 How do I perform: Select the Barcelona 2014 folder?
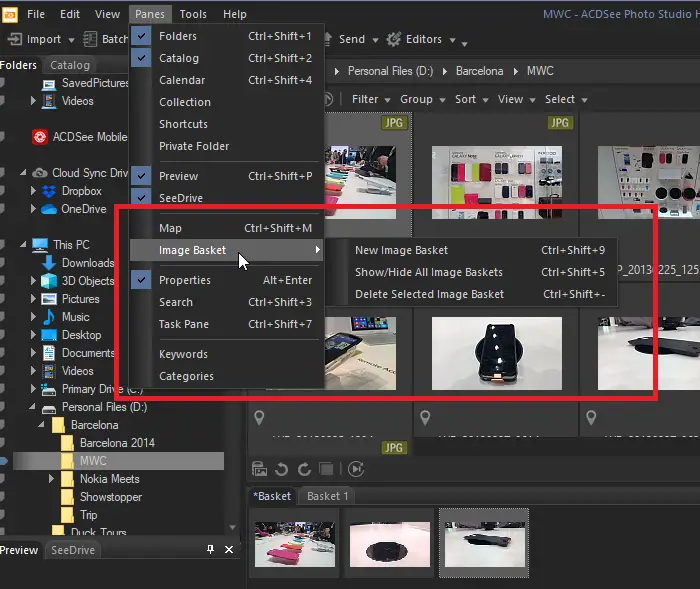tap(117, 443)
